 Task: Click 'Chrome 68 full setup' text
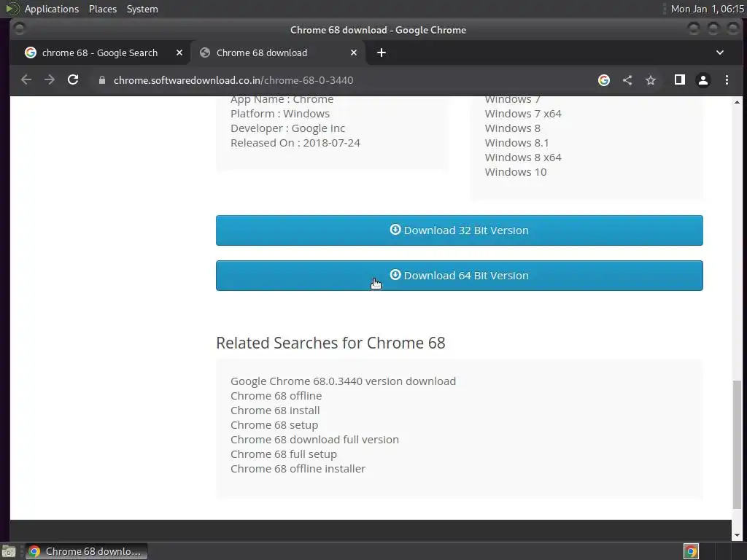284,454
